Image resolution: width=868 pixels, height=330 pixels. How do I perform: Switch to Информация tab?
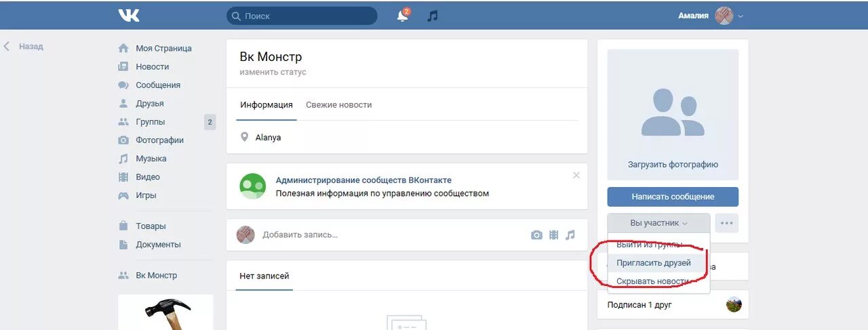click(267, 105)
